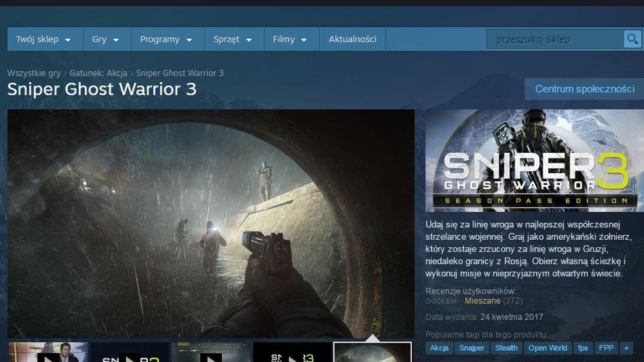Screen dimensions: 644x362
Task: Select the Stealth tag
Action: coord(506,348)
